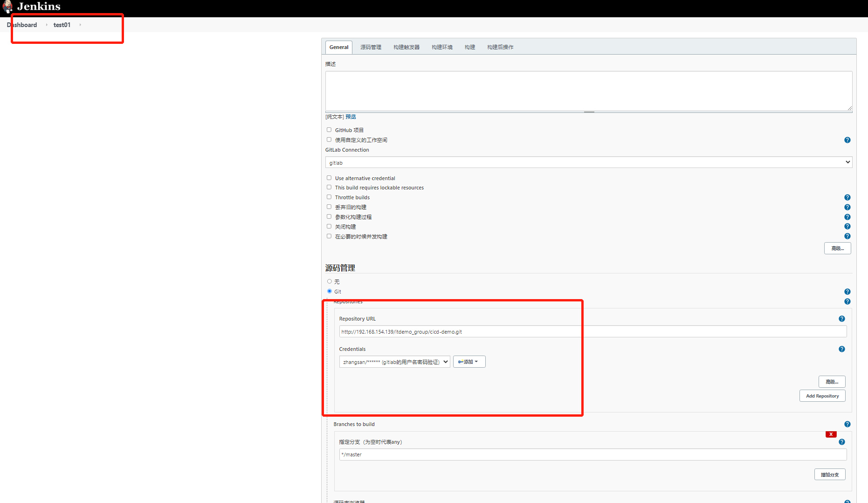Expand breadcrumb arrow after test01
This screenshot has width=868, height=503.
80,25
